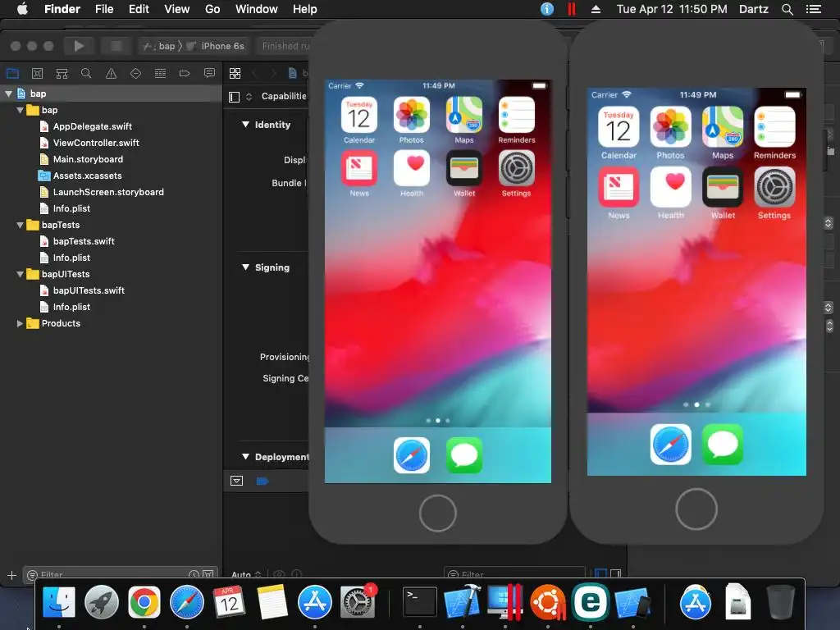840x630 pixels.
Task: Collapse the bapUITests folder
Action: point(20,274)
